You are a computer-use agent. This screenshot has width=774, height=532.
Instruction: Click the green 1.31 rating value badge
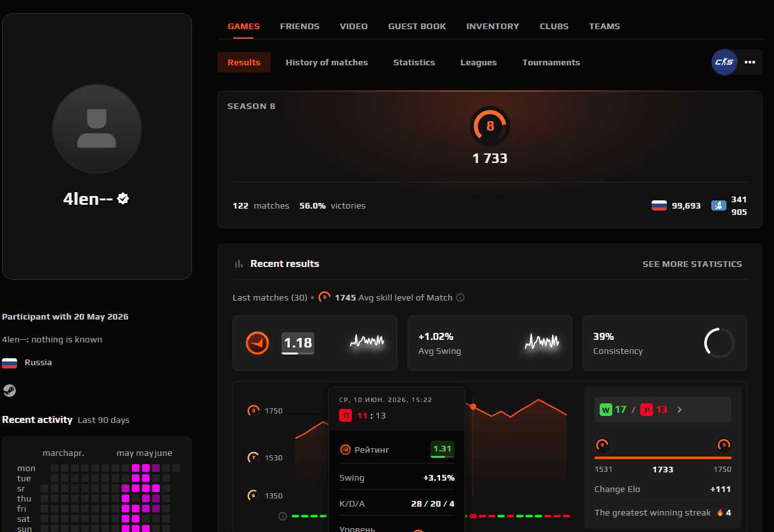[x=442, y=449]
